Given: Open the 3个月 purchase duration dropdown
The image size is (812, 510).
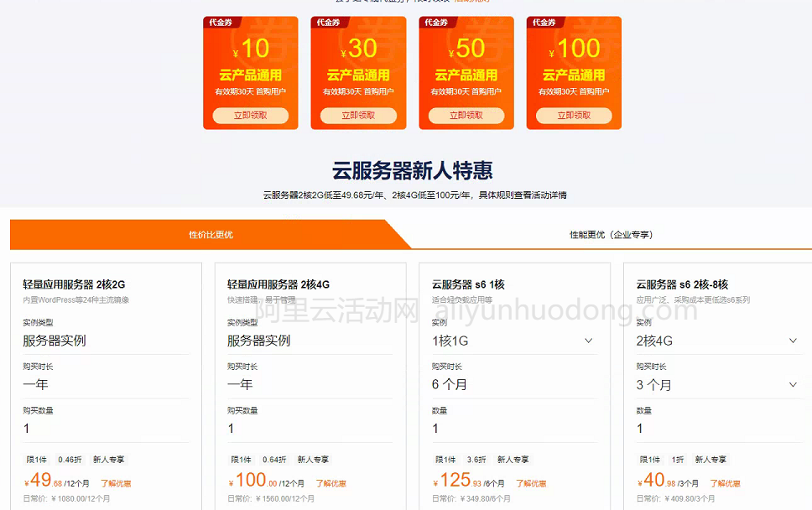Looking at the screenshot, I should click(x=718, y=384).
